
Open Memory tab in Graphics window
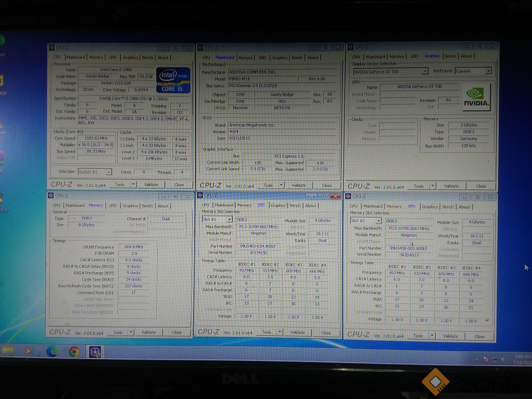(x=397, y=57)
